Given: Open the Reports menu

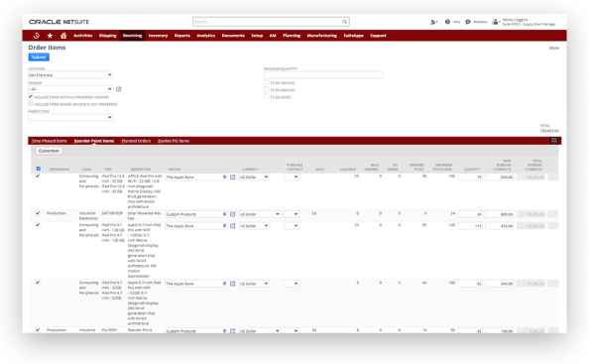Looking at the screenshot, I should pos(182,36).
